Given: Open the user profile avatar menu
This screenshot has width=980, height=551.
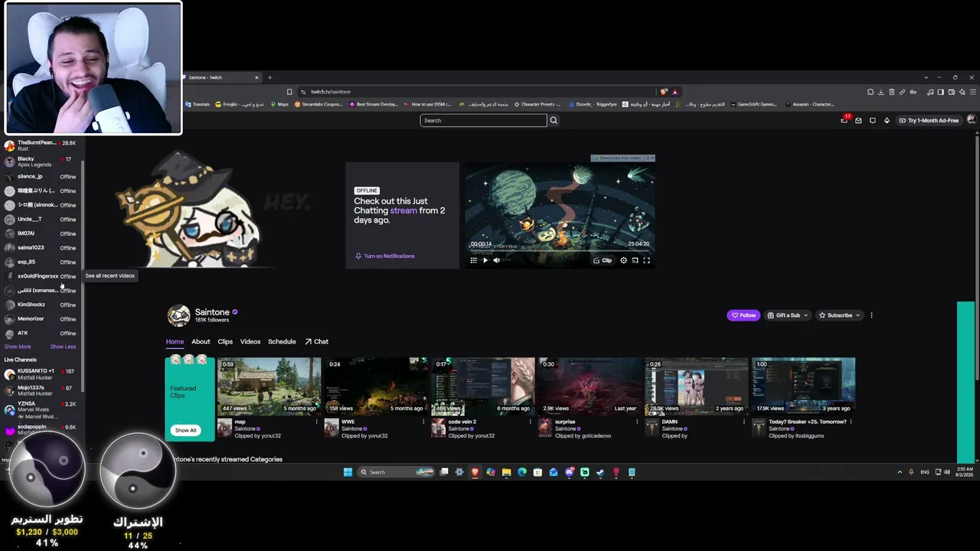Looking at the screenshot, I should pyautogui.click(x=972, y=120).
